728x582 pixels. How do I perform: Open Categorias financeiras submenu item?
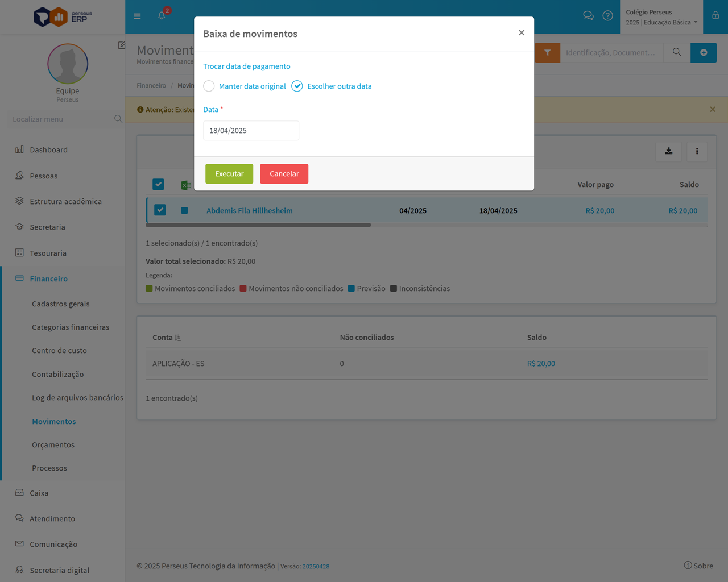point(71,327)
